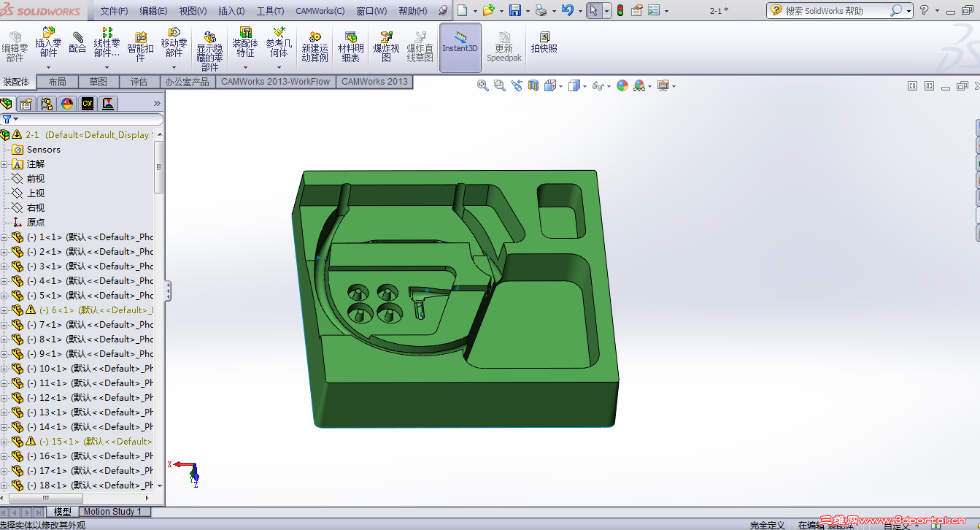Image resolution: width=980 pixels, height=530 pixels.
Task: Select the Mate (配合) tool
Action: 77,42
